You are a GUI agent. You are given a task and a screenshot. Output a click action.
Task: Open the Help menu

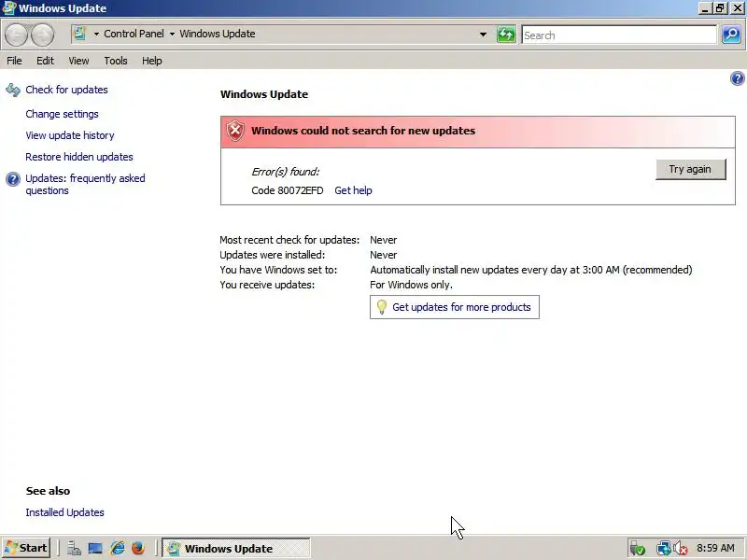click(152, 61)
